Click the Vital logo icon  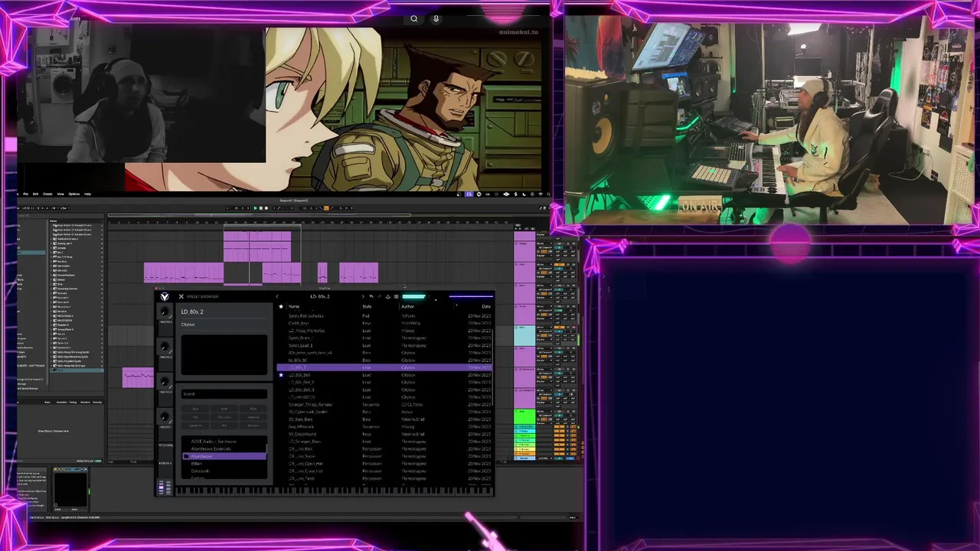(x=165, y=297)
